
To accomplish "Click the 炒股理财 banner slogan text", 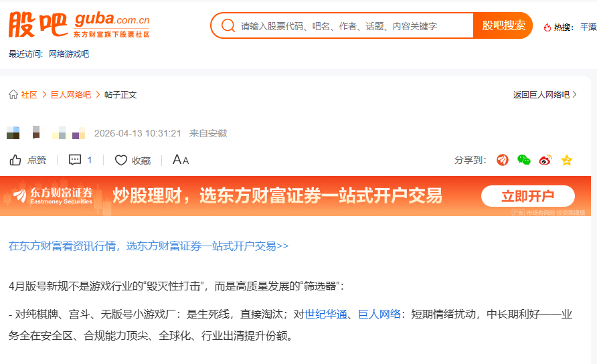I will tap(278, 195).
